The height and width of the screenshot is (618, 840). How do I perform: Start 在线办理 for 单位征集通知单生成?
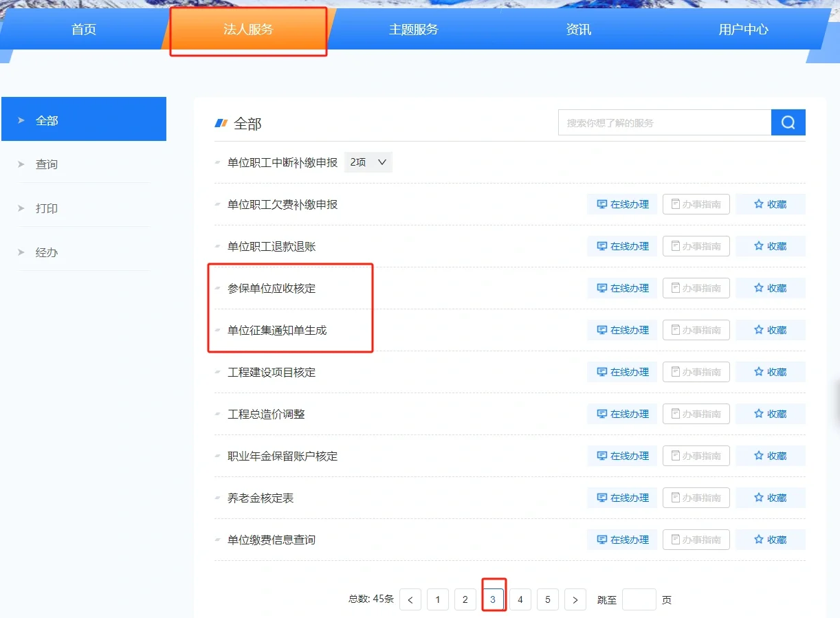coord(622,330)
